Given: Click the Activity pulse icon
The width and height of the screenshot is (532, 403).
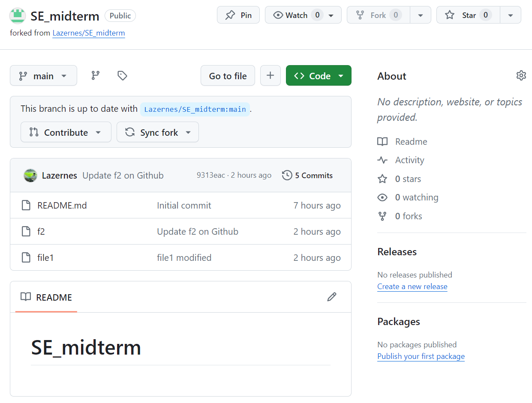Looking at the screenshot, I should 382,160.
